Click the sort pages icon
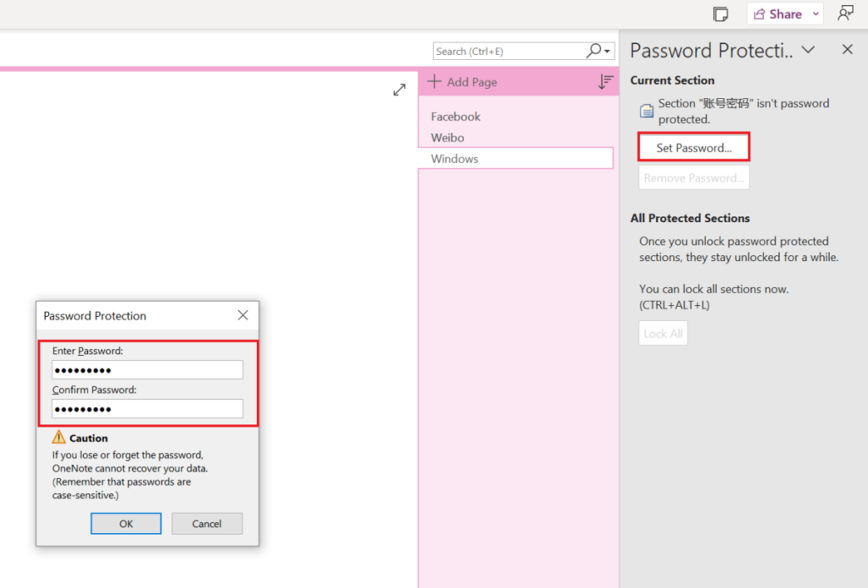This screenshot has width=868, height=588. click(605, 82)
